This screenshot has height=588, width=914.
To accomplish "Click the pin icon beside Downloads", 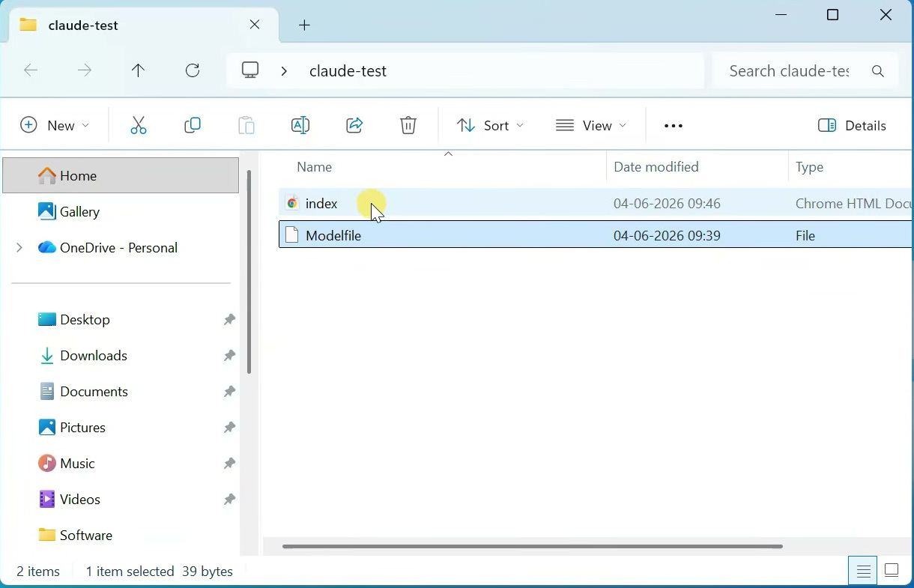I will (x=229, y=356).
